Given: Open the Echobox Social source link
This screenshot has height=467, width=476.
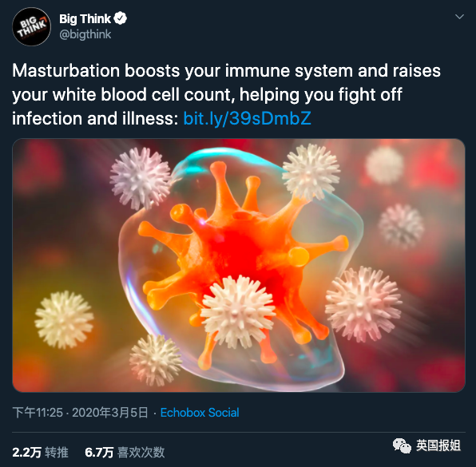Looking at the screenshot, I should (200, 413).
